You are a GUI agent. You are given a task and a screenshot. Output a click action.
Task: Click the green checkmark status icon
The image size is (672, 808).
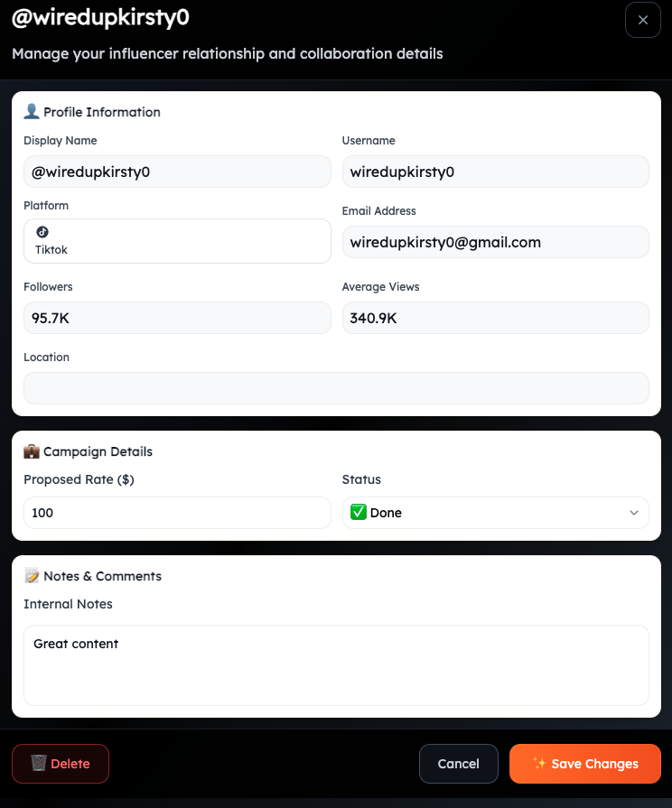click(358, 513)
